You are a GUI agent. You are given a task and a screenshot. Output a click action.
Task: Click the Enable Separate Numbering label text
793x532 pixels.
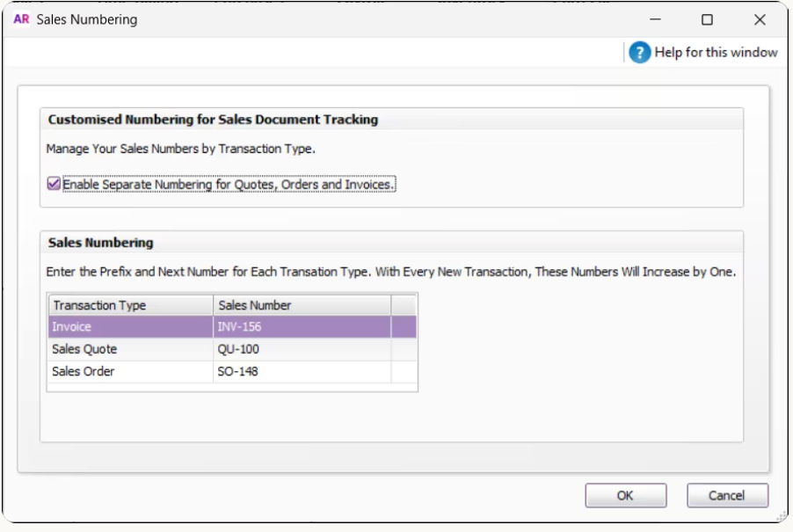228,185
